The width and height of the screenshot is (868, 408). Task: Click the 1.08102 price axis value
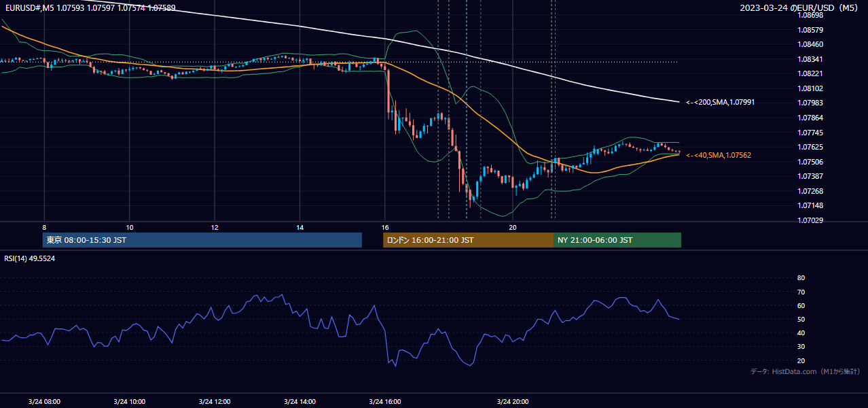point(810,88)
